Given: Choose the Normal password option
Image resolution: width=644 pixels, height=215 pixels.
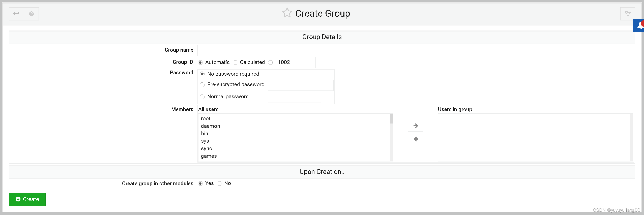Looking at the screenshot, I should click(x=202, y=97).
